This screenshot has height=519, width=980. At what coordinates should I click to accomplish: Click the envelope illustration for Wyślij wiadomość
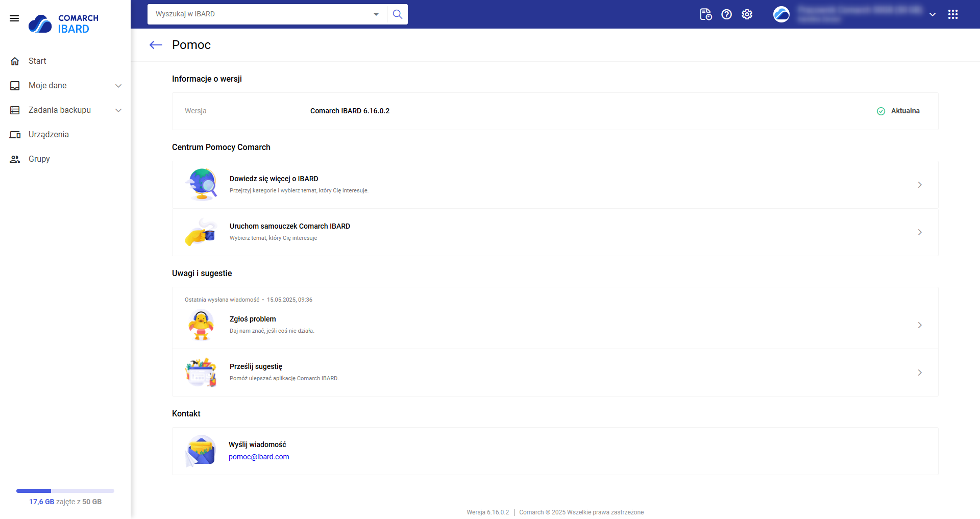pyautogui.click(x=201, y=451)
